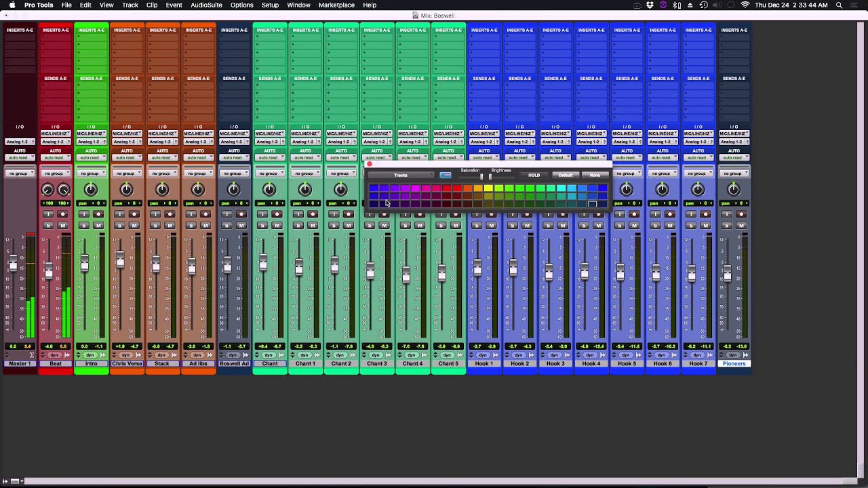Click the right pan knob on Beat track
The height and width of the screenshot is (488, 868).
pos(63,190)
